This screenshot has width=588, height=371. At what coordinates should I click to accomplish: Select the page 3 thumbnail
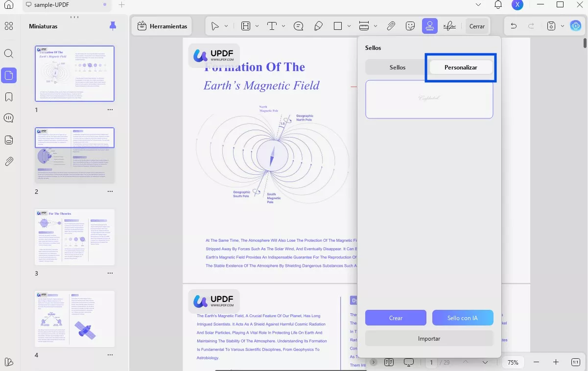pyautogui.click(x=74, y=237)
